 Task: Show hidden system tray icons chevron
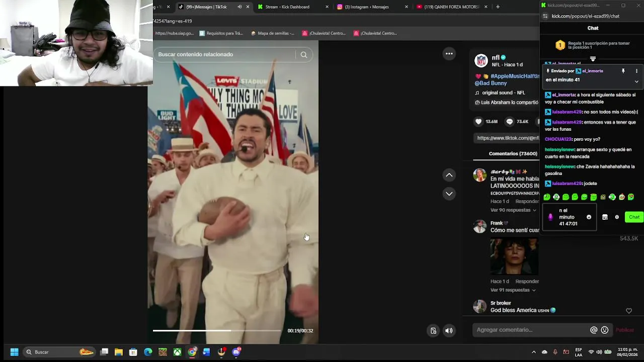(x=534, y=352)
